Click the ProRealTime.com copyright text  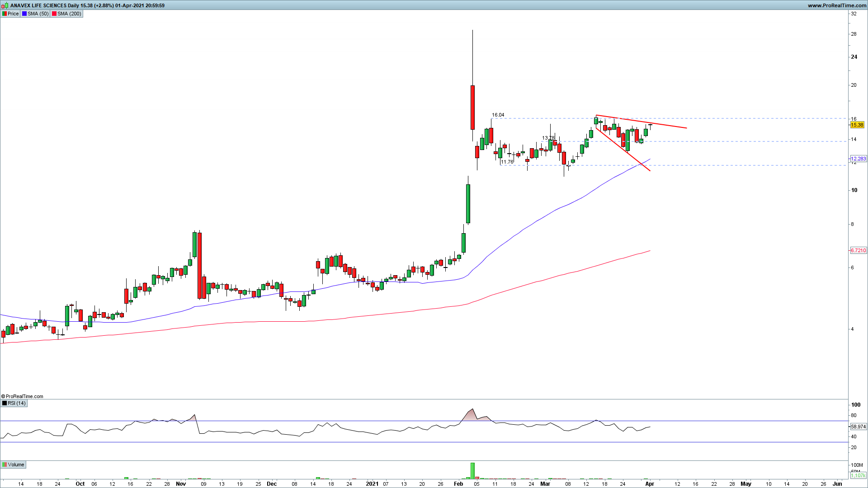[23, 396]
